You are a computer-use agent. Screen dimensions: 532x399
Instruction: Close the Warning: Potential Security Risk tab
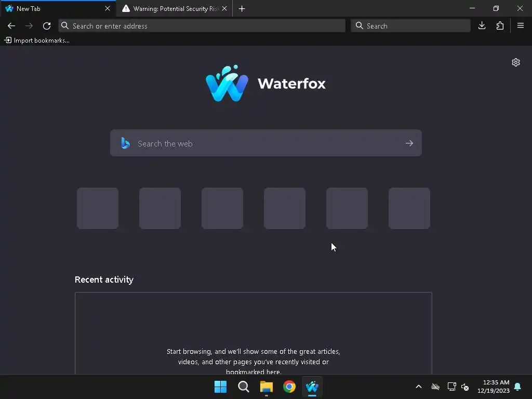224,8
